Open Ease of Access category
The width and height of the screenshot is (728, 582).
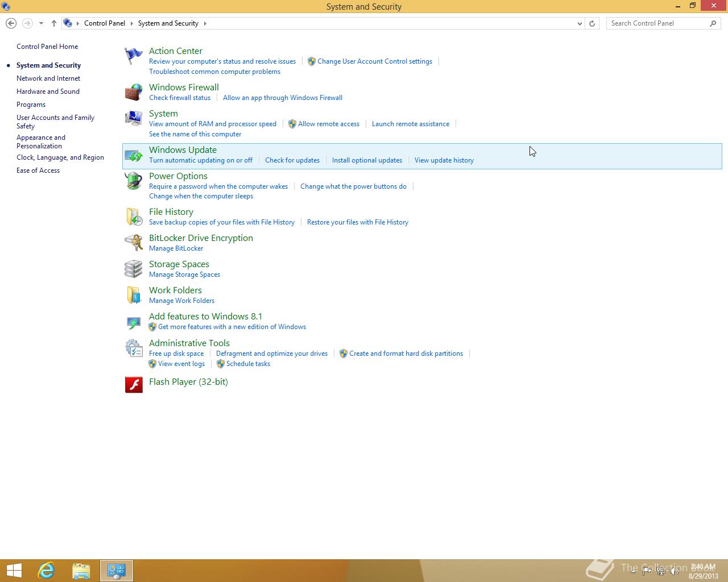click(38, 171)
